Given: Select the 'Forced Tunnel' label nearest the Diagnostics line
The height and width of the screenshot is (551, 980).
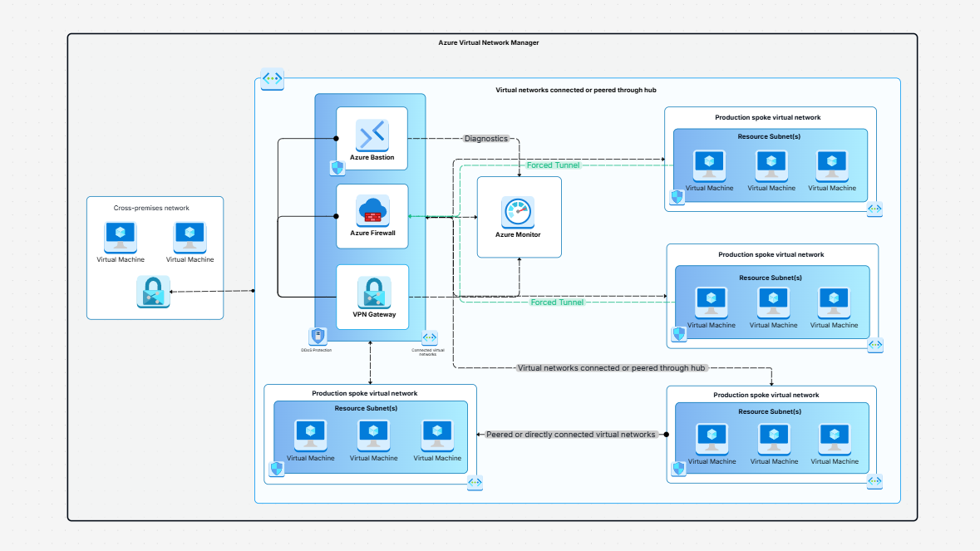Looking at the screenshot, I should 553,165.
